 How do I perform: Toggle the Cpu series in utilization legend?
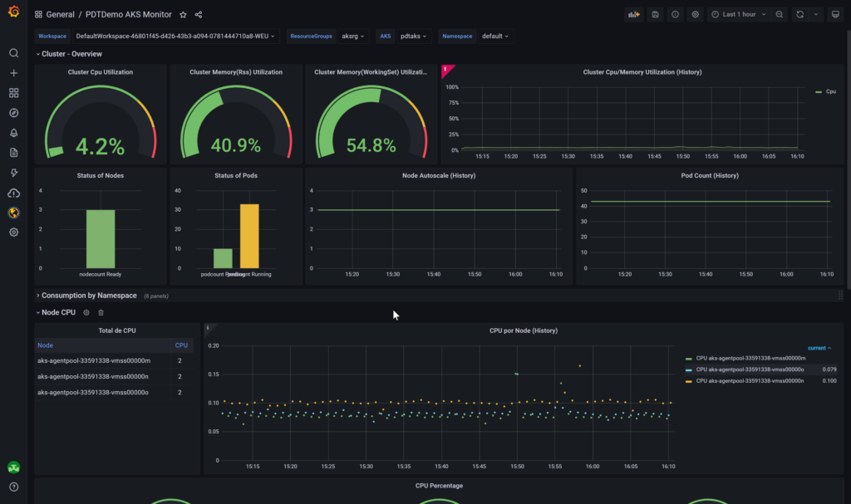[830, 92]
